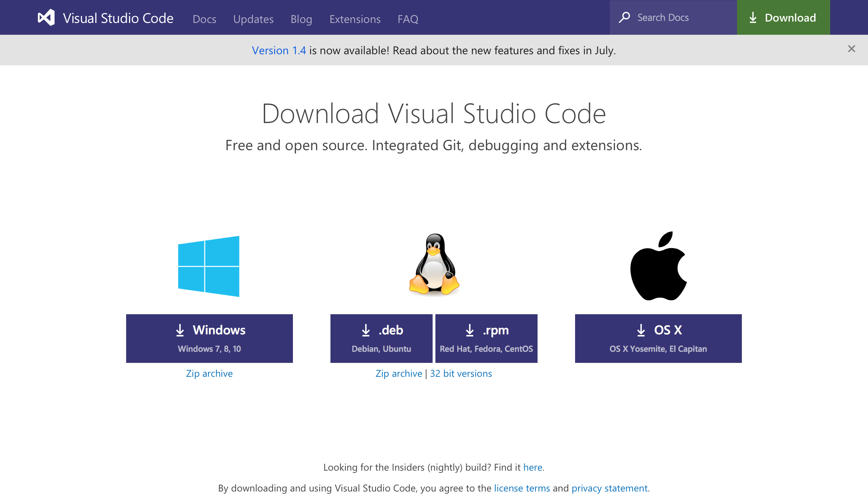
Task: Click the Visual Studio Code logo icon
Action: [46, 17]
